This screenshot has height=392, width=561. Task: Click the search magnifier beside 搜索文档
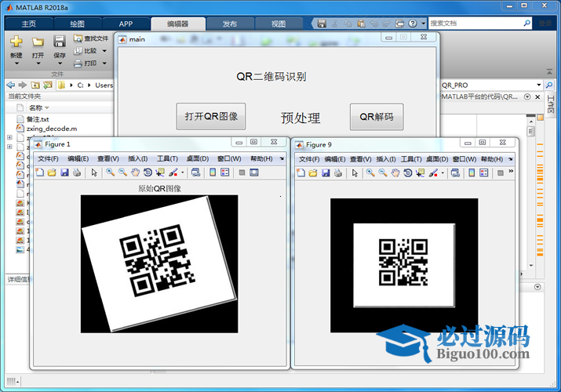[527, 24]
